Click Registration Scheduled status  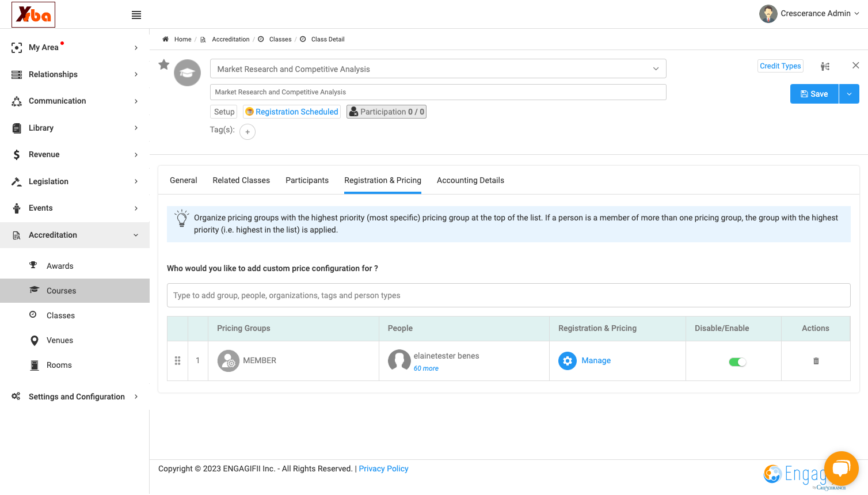click(292, 112)
